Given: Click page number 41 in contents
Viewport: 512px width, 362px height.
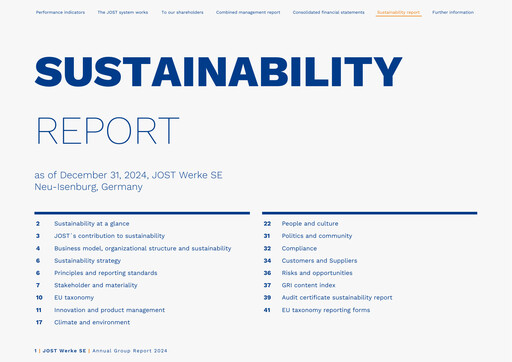Looking at the screenshot, I should (x=267, y=310).
